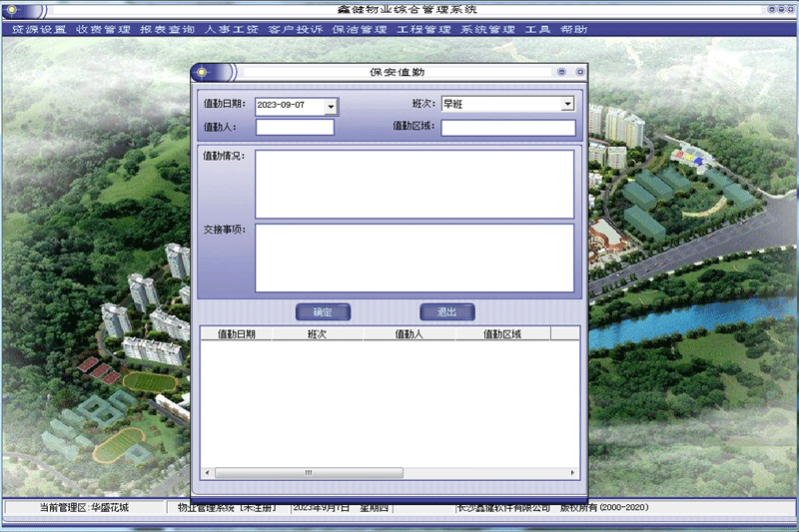Click the 退出 exit button
Viewport: 799px width, 532px height.
(x=447, y=312)
